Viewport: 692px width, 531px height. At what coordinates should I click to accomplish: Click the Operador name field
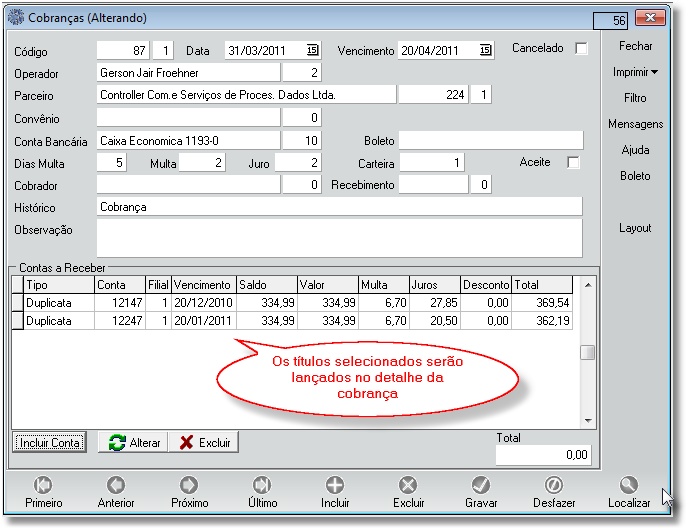tap(188, 72)
